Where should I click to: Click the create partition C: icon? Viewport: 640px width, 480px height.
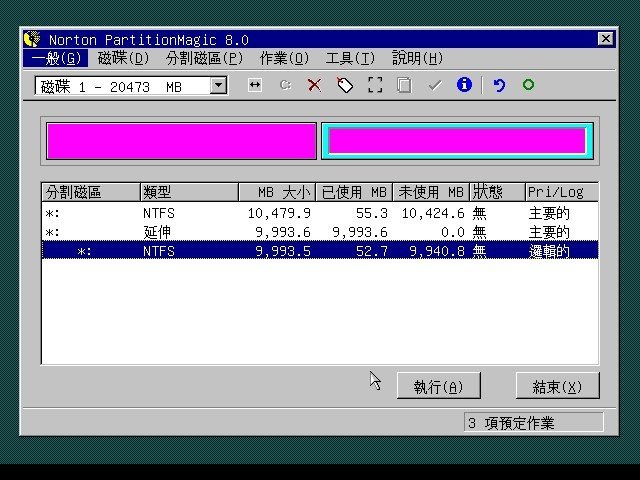[285, 85]
